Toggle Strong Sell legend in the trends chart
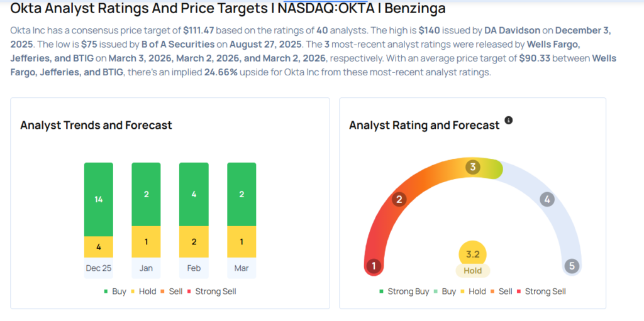The height and width of the screenshot is (321, 644). 212,291
